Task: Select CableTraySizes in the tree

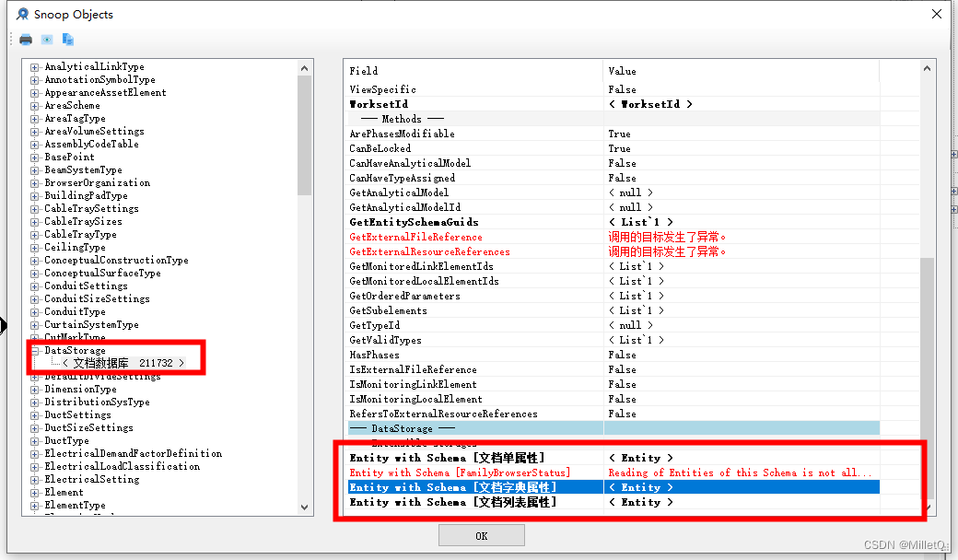Action: tap(83, 222)
